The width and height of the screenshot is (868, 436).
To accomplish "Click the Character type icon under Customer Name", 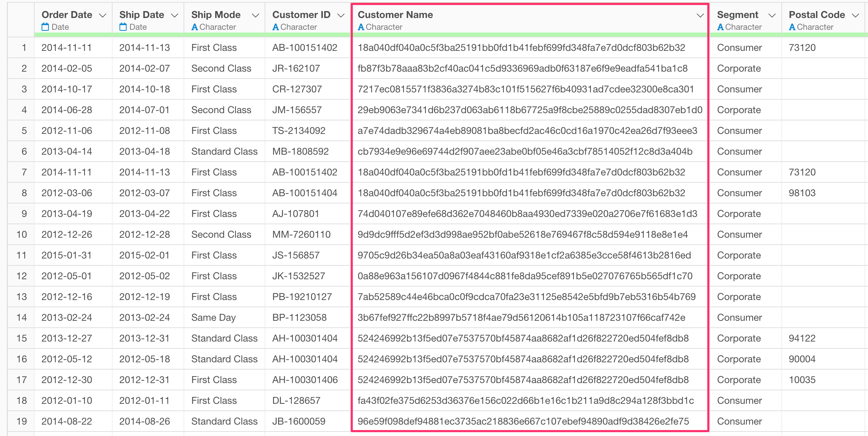I will (x=361, y=27).
